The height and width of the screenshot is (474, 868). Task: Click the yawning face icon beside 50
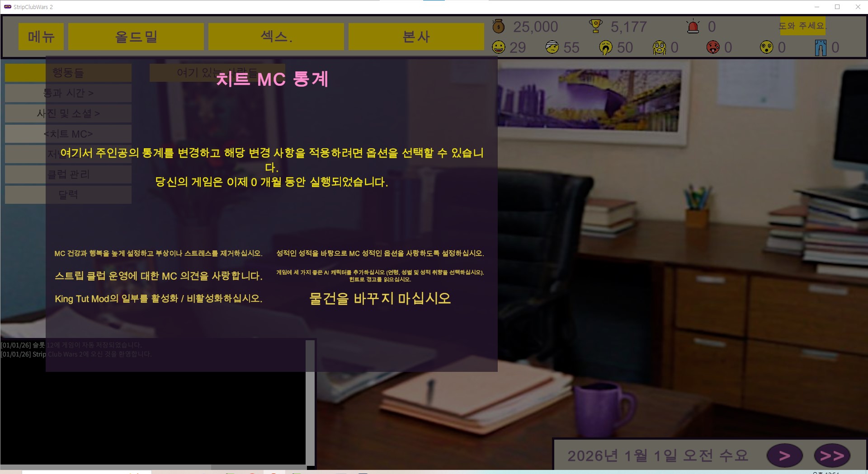point(606,47)
